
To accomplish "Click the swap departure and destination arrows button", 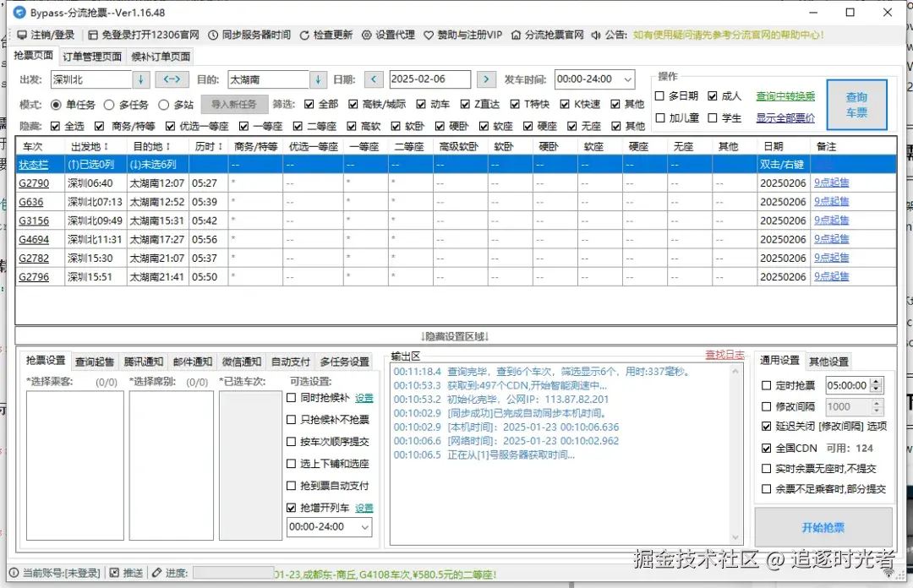I will (172, 79).
